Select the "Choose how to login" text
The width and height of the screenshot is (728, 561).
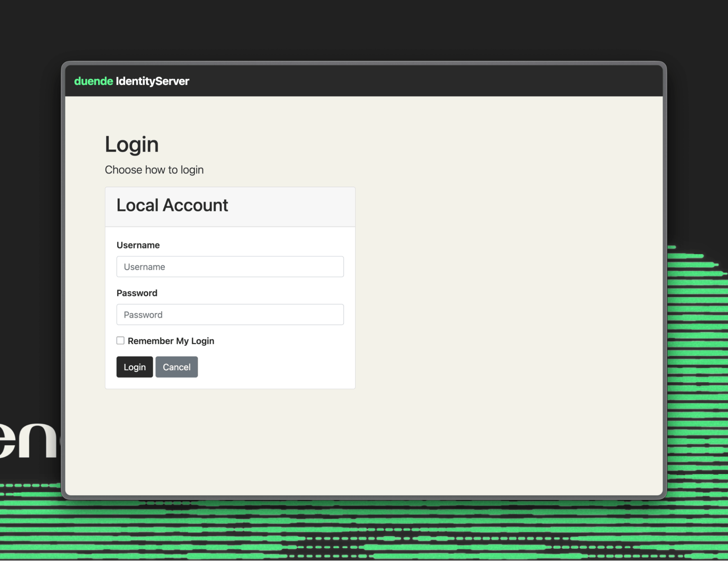tap(154, 170)
